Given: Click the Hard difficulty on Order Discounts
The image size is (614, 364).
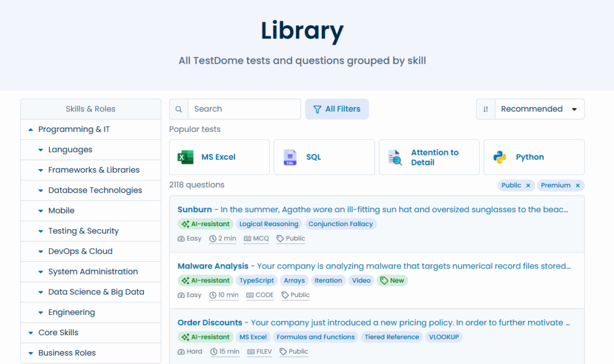Looking at the screenshot, I should tap(190, 351).
